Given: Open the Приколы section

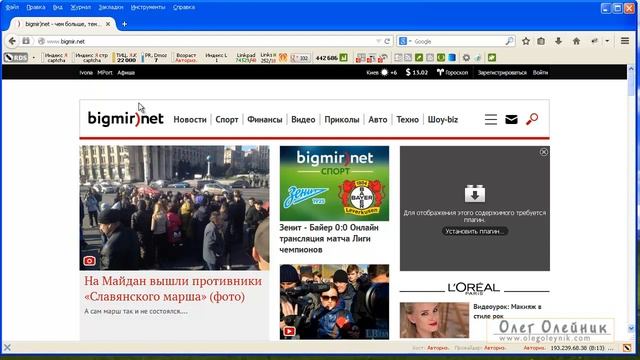Looking at the screenshot, I should 342,120.
